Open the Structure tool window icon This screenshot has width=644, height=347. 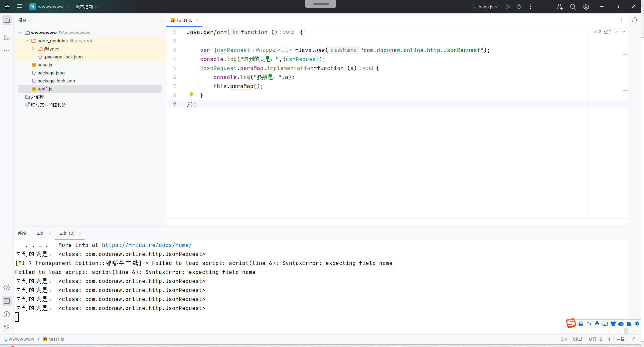[x=7, y=37]
